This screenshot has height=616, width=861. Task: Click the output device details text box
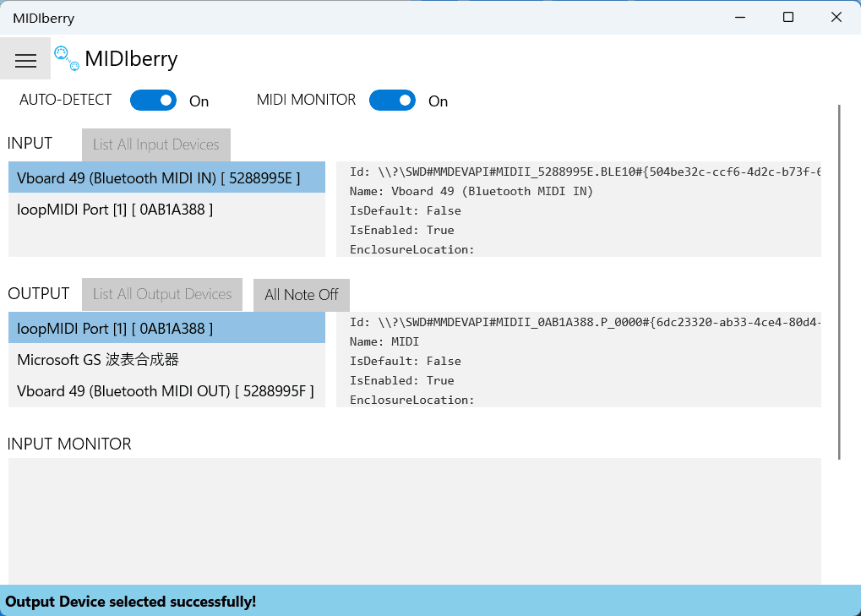(x=578, y=361)
